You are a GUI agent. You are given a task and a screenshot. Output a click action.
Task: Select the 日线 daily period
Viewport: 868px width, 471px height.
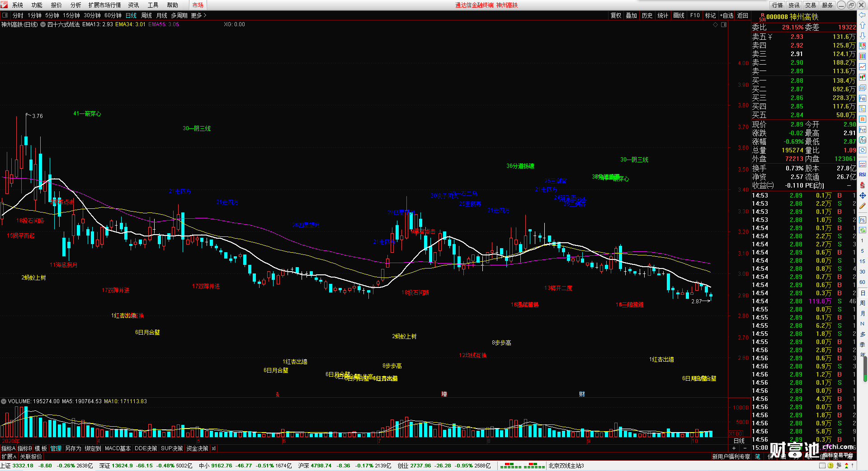tap(131, 15)
